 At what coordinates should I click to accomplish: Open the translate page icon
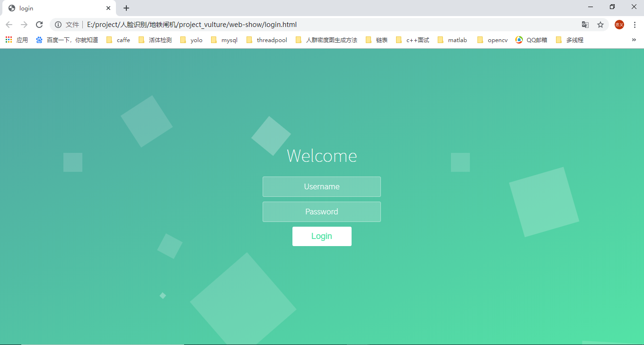(x=585, y=25)
